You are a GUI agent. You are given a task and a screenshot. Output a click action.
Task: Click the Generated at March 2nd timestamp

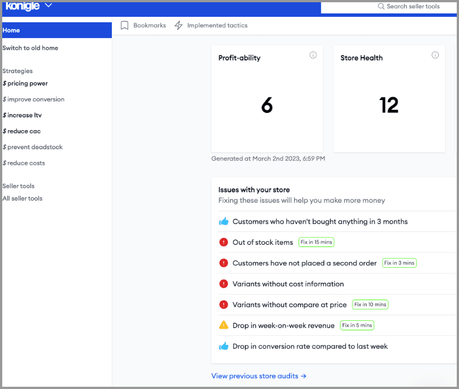pyautogui.click(x=268, y=159)
